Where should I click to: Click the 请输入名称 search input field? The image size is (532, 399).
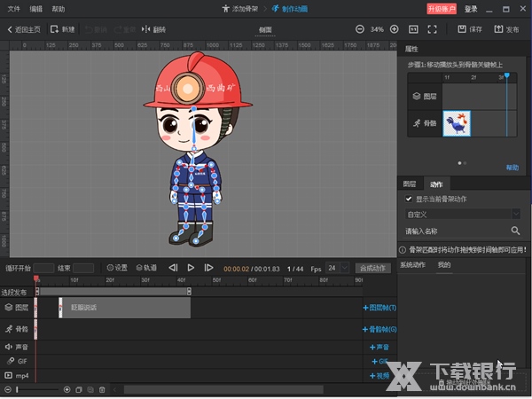tap(452, 231)
